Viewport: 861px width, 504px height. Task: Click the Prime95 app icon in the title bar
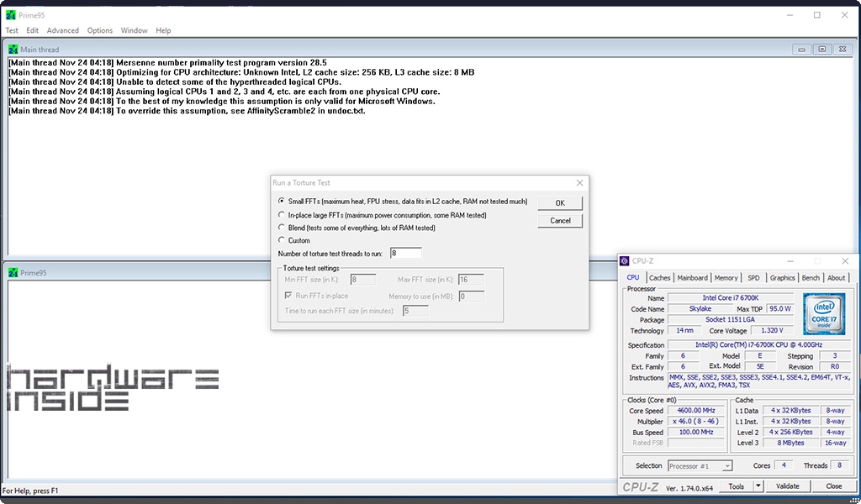10,15
